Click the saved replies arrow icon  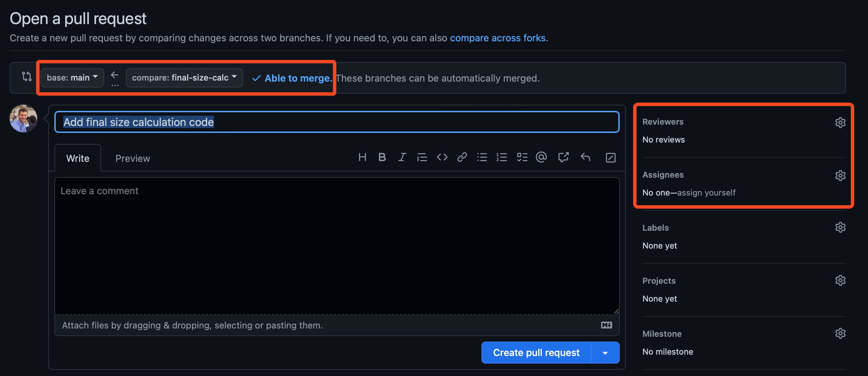click(585, 157)
